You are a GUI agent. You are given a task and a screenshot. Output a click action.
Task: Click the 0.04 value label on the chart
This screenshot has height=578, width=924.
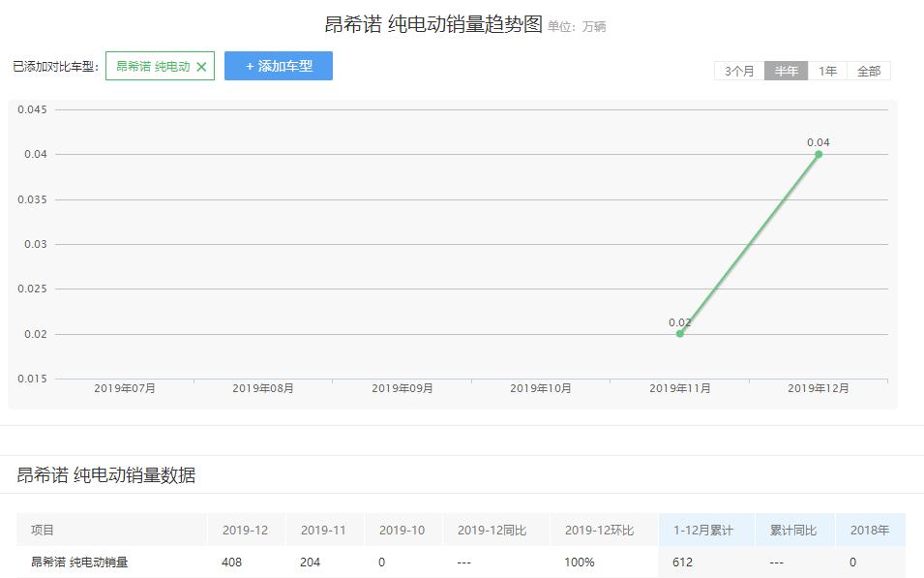tap(819, 140)
